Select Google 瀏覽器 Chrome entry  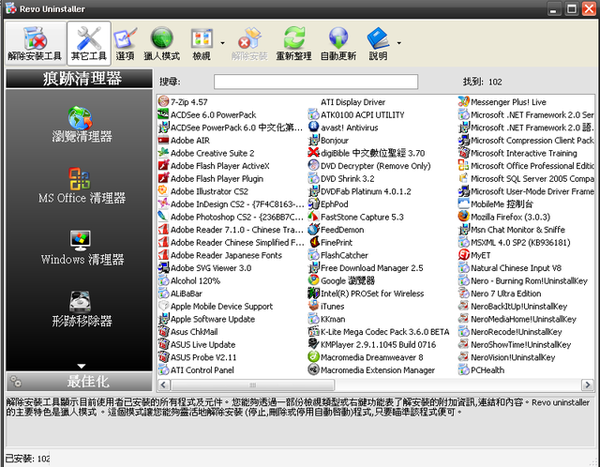tap(341, 281)
